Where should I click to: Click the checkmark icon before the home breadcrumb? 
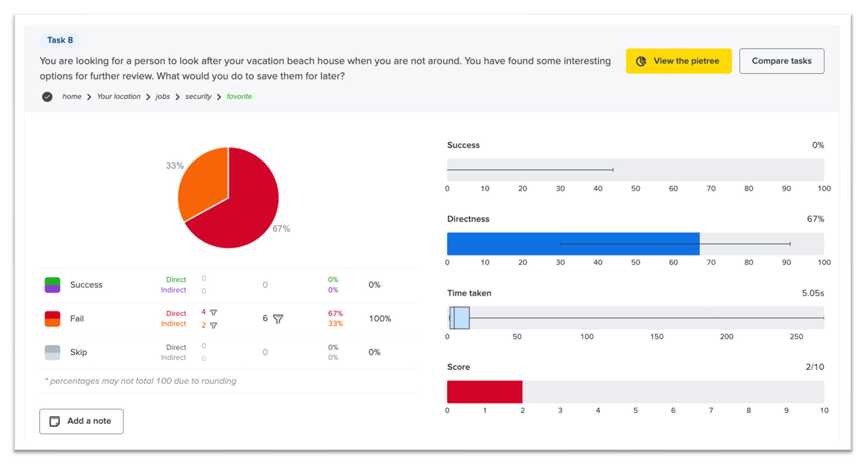(x=47, y=97)
